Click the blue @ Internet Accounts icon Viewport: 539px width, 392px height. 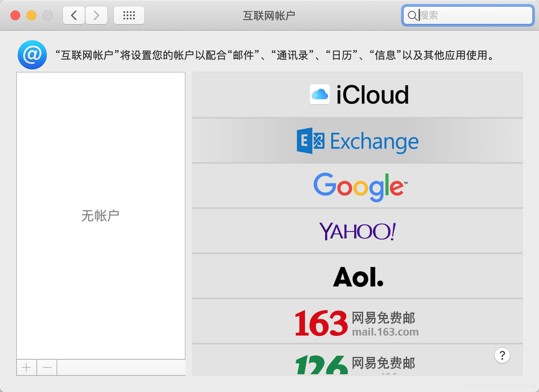(x=32, y=55)
